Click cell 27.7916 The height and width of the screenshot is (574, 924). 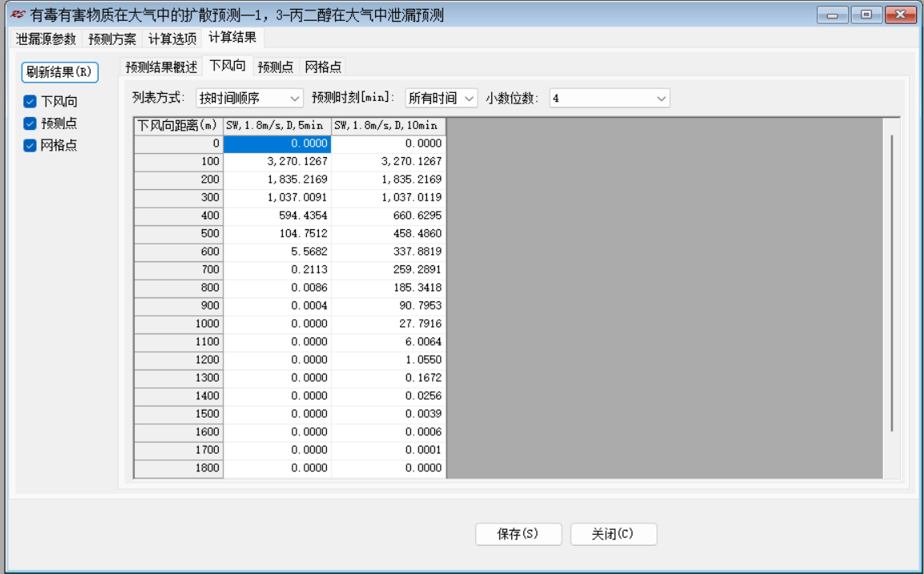389,324
